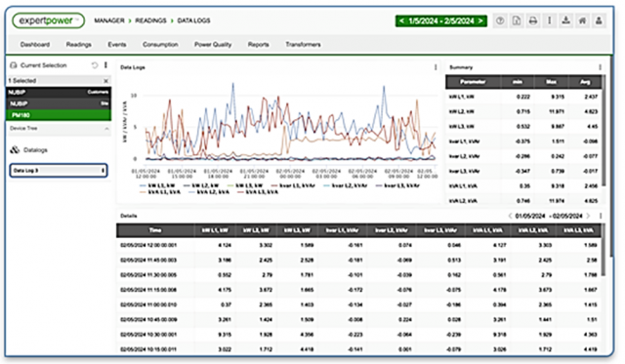Go to next date range on green bar
This screenshot has height=364, width=625.
(480, 20)
